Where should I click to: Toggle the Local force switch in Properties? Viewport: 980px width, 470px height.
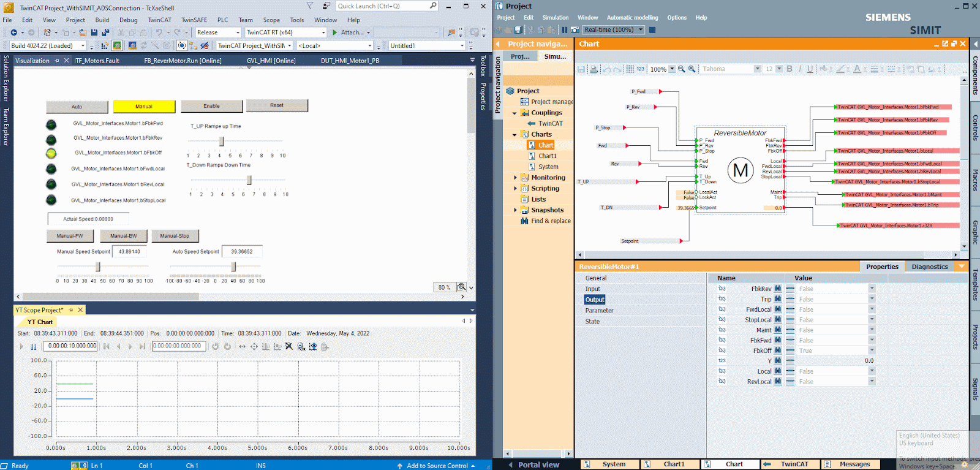pos(790,371)
